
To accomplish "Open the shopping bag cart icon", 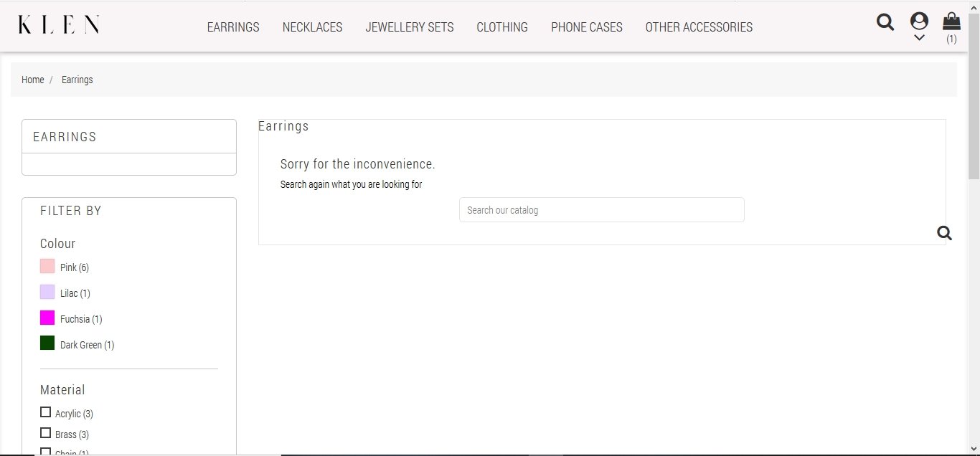I will click(x=951, y=20).
